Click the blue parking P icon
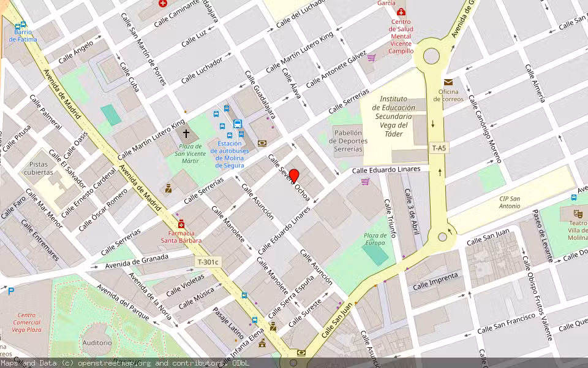Image resolution: width=588 pixels, height=368 pixels. point(11,291)
